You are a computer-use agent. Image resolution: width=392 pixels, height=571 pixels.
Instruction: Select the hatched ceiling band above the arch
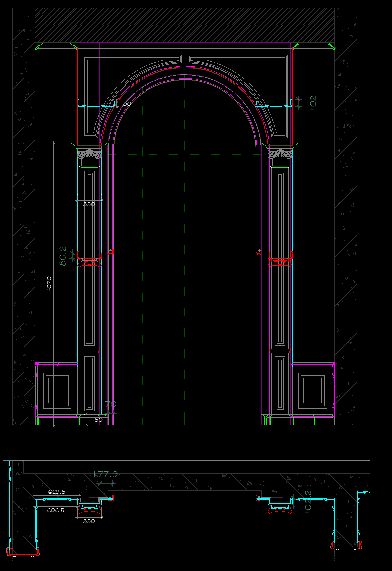[x=185, y=25]
